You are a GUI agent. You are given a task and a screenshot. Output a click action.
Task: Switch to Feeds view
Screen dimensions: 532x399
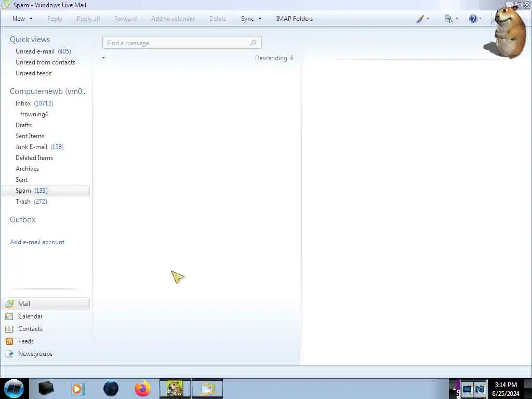point(26,341)
